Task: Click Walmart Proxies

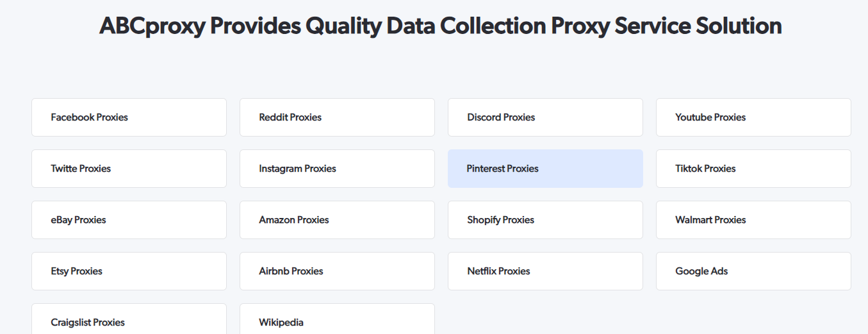Action: tap(753, 220)
